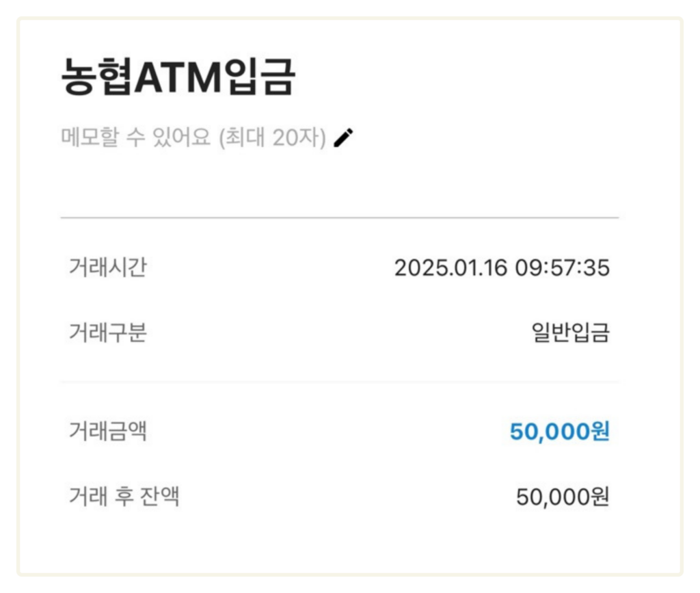Select the '거래구분' label

[107, 333]
